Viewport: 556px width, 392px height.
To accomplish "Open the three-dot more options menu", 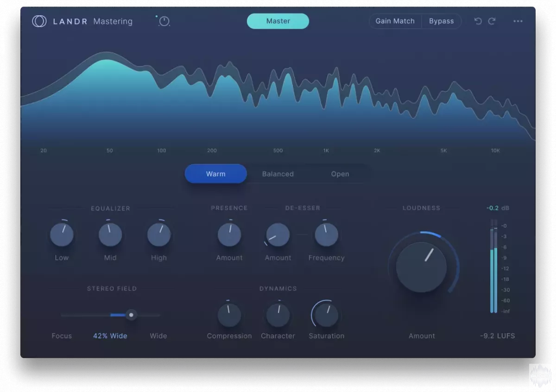I will pos(518,21).
